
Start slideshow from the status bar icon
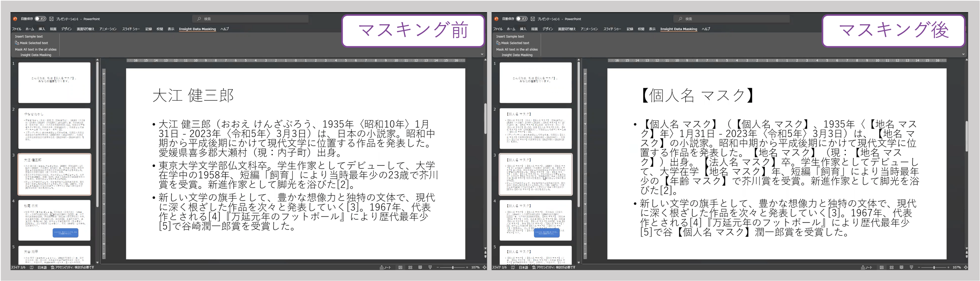(430, 267)
